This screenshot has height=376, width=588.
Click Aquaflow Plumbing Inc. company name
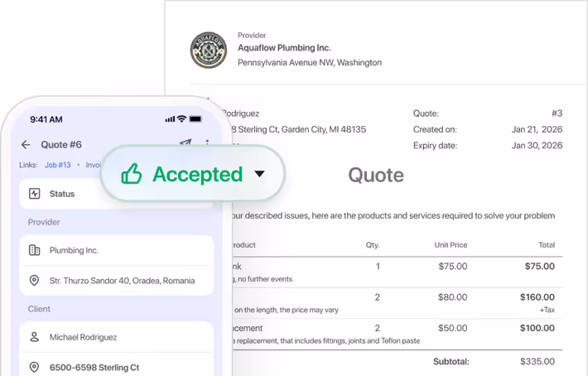click(284, 48)
